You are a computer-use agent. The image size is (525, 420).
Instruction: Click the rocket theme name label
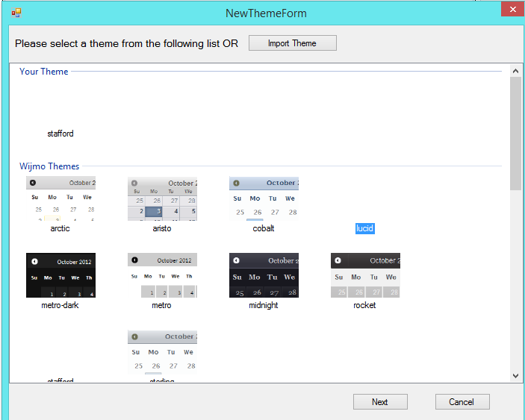tap(364, 305)
